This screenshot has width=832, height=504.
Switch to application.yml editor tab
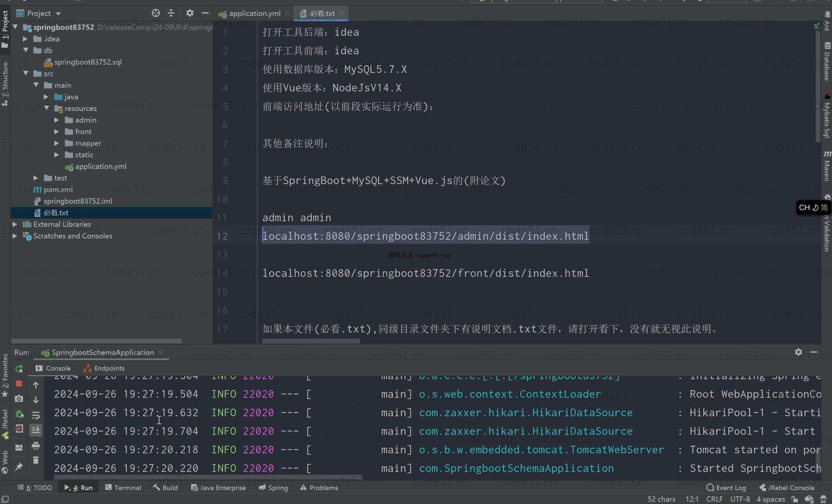pos(254,14)
